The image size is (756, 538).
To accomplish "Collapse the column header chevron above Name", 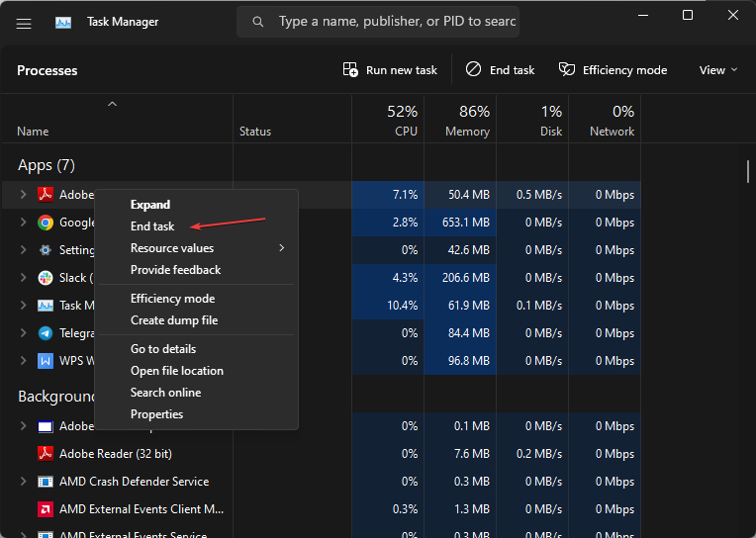I will 113,104.
